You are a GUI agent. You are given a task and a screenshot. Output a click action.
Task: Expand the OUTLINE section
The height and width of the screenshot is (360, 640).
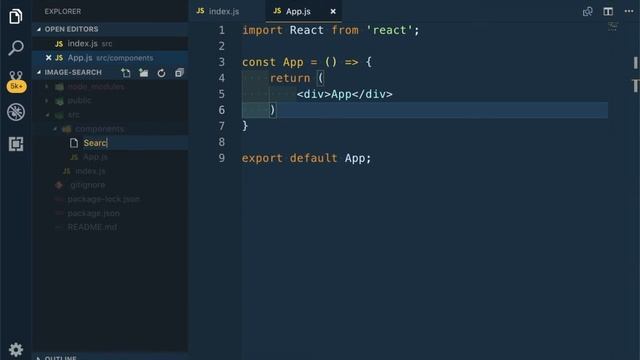(x=60, y=358)
